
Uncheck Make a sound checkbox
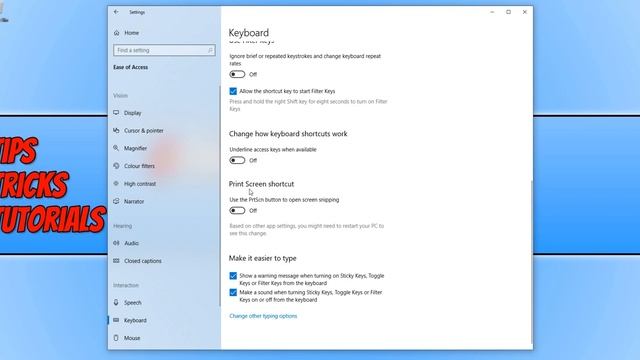click(233, 293)
